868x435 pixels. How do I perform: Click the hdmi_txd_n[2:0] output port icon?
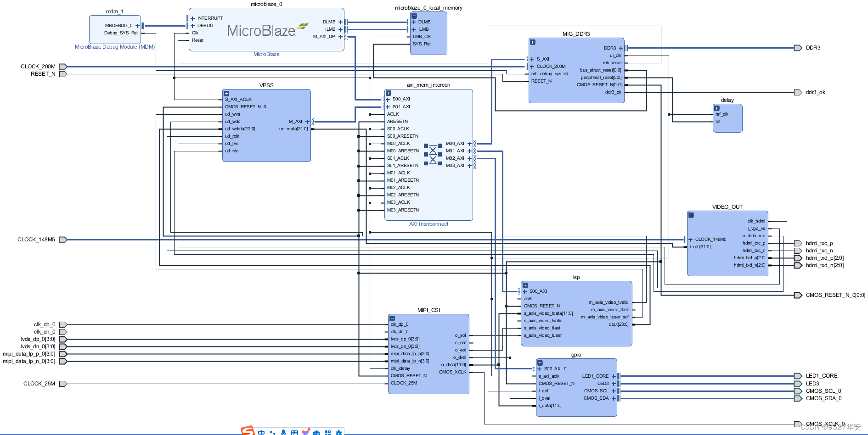(x=798, y=265)
